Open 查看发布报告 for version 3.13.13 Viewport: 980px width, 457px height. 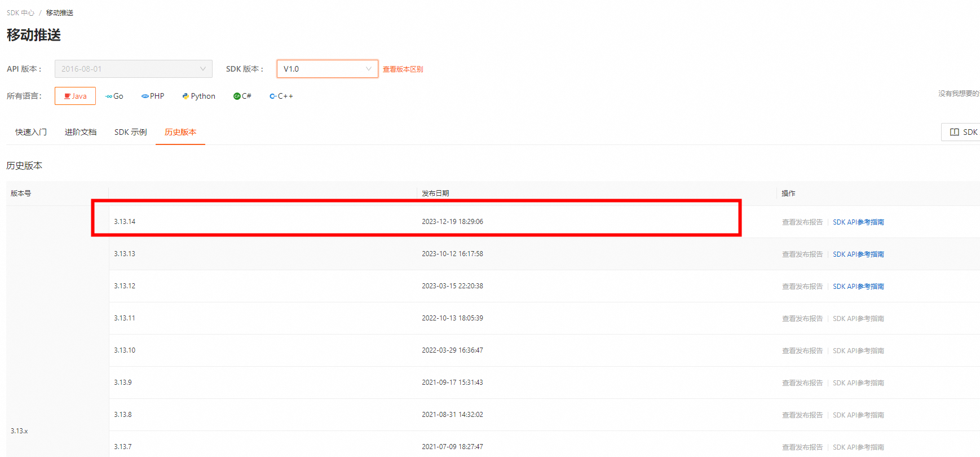[802, 254]
